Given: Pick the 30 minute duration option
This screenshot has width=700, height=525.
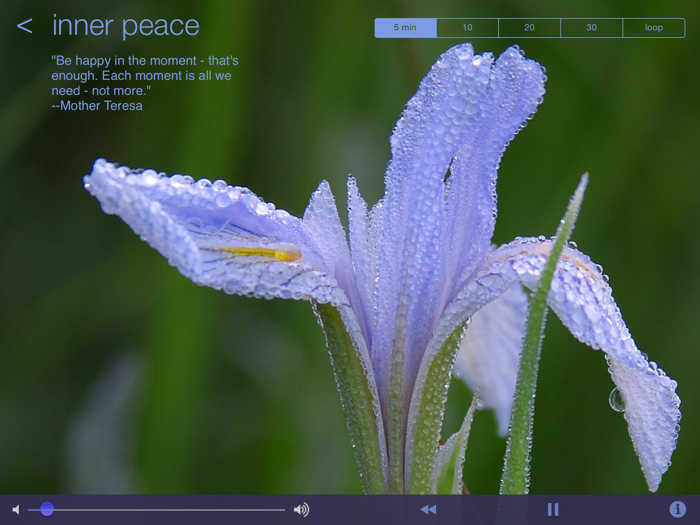Looking at the screenshot, I should click(592, 28).
